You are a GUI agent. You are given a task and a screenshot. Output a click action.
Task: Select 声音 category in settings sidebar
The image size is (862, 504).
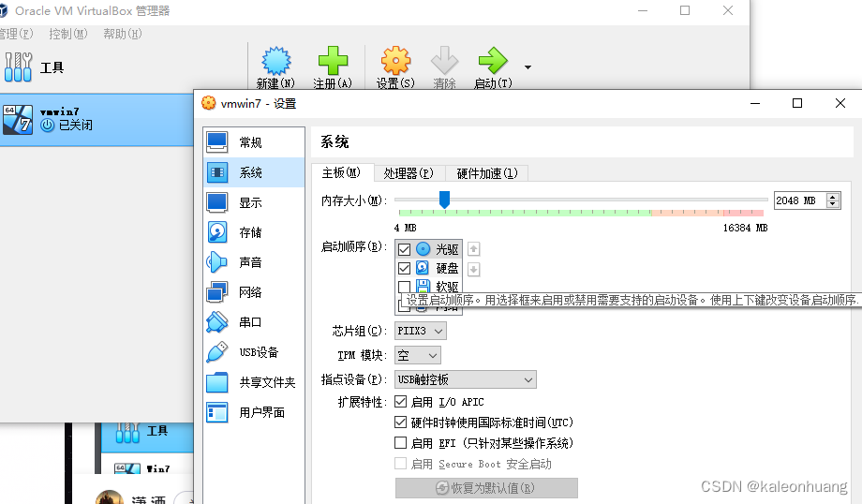coord(254,262)
